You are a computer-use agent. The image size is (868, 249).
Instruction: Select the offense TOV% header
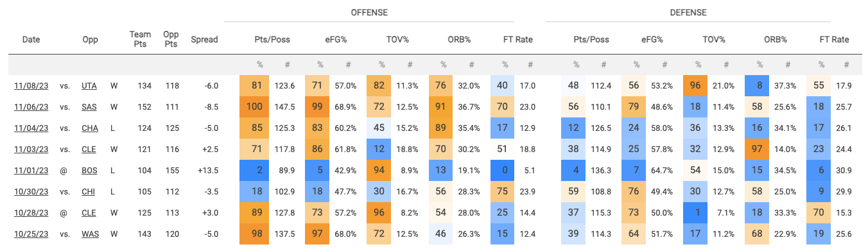click(x=397, y=40)
